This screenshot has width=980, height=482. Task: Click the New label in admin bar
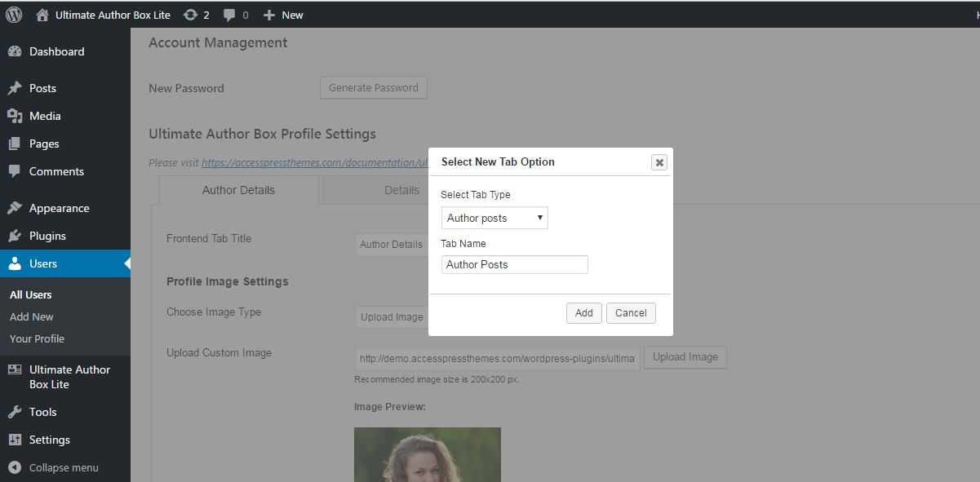pyautogui.click(x=292, y=15)
